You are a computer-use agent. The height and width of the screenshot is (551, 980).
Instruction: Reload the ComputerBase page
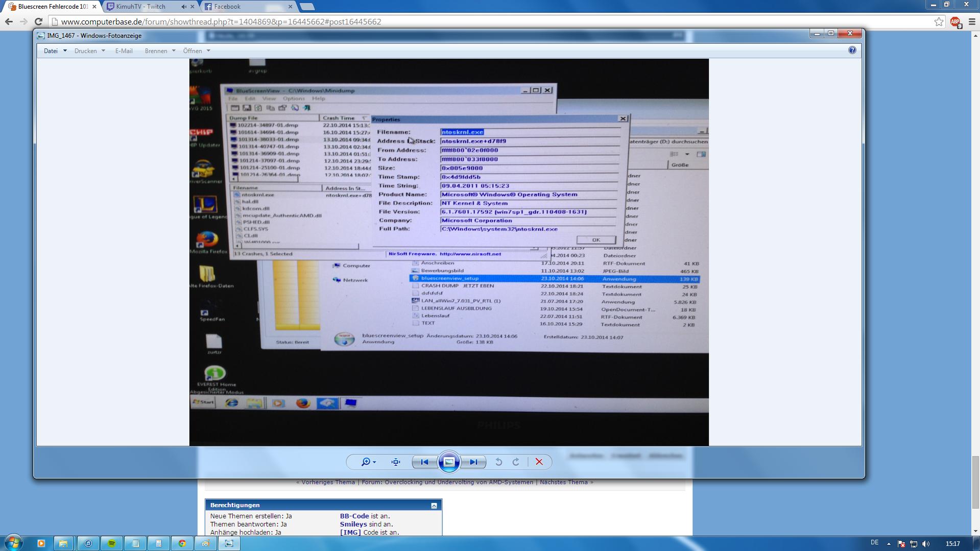tap(38, 21)
